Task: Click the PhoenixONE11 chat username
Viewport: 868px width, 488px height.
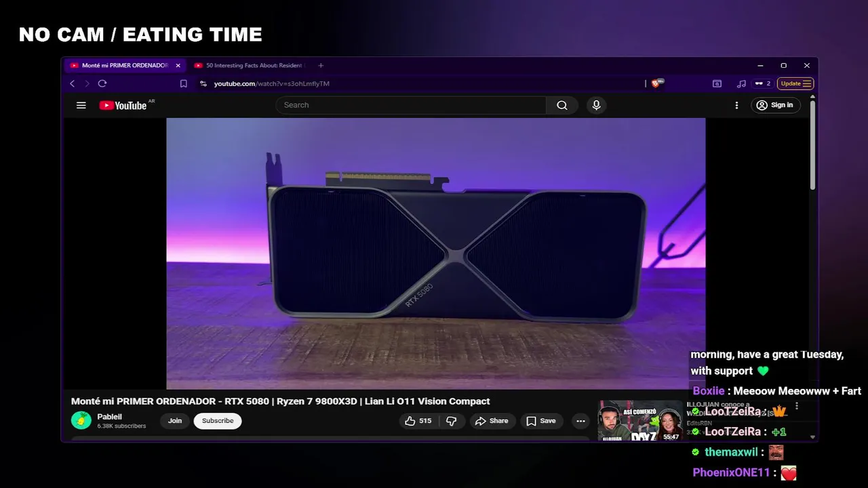Action: (731, 472)
